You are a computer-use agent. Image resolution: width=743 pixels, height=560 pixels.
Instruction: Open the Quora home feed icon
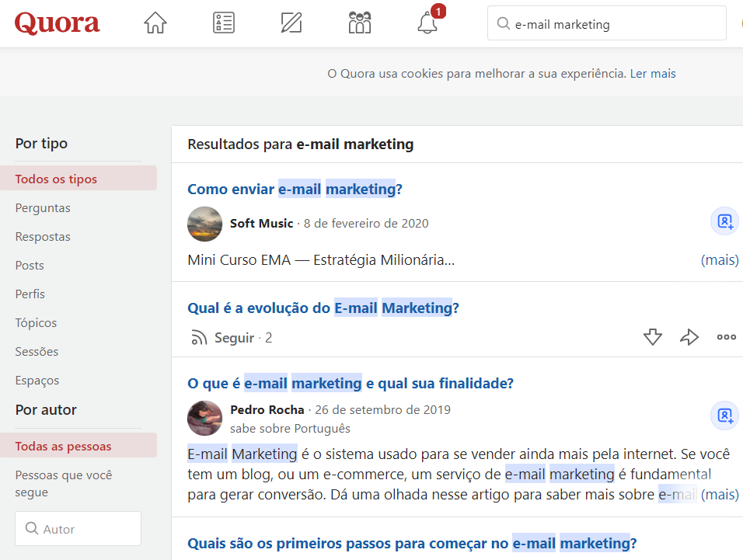pyautogui.click(x=155, y=23)
